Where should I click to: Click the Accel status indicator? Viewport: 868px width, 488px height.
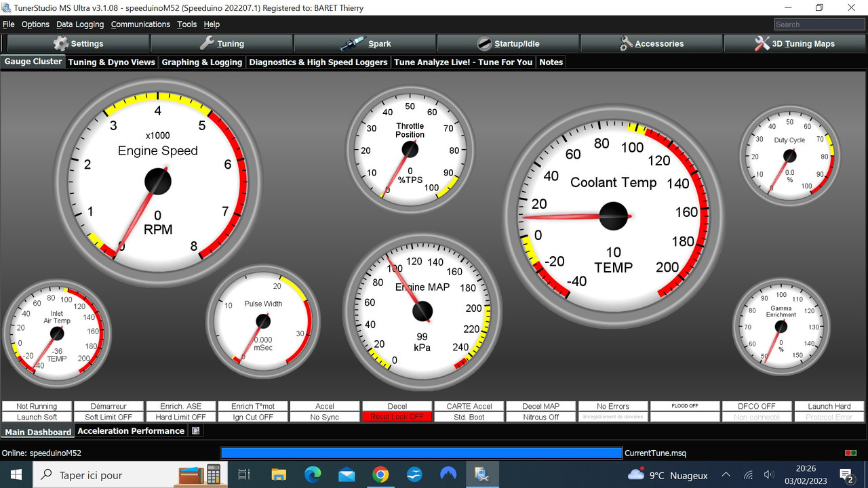325,406
